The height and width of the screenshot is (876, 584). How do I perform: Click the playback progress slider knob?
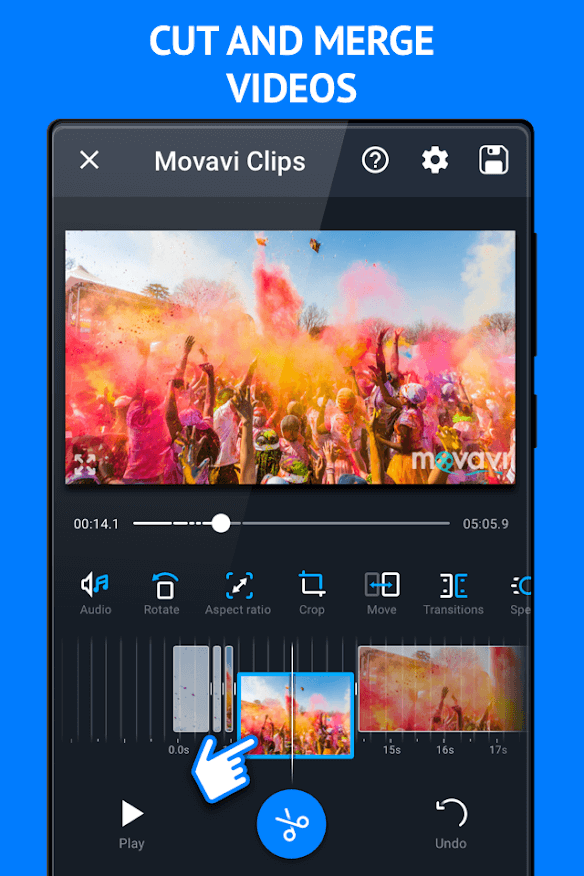pos(221,523)
